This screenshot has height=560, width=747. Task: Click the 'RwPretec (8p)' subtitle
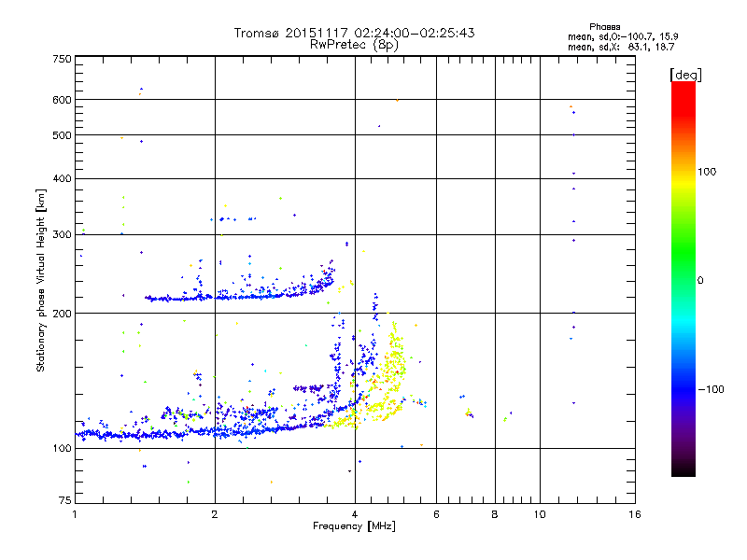[354, 45]
